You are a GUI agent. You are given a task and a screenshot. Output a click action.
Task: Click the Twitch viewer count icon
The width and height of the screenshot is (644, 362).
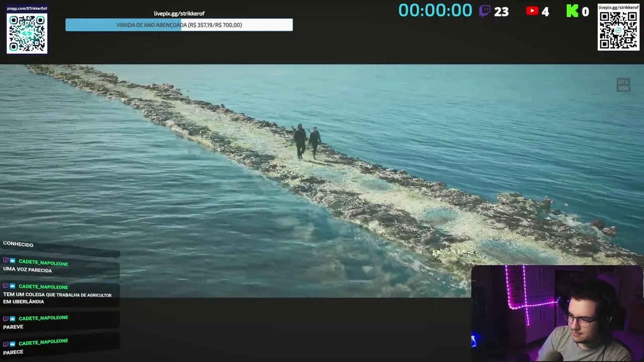tap(485, 11)
